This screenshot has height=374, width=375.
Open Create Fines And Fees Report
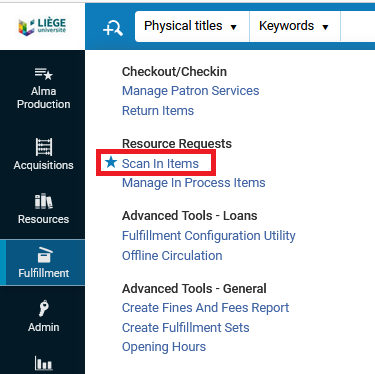(205, 308)
